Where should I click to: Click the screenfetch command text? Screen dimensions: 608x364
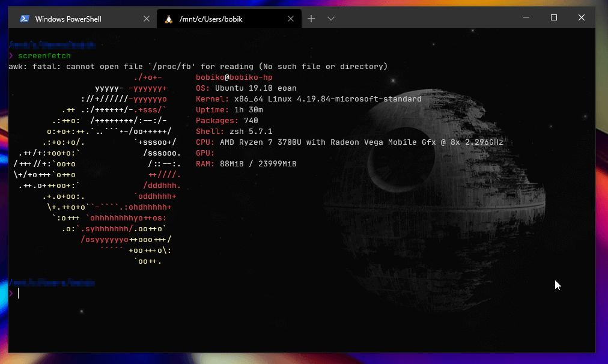pyautogui.click(x=44, y=56)
